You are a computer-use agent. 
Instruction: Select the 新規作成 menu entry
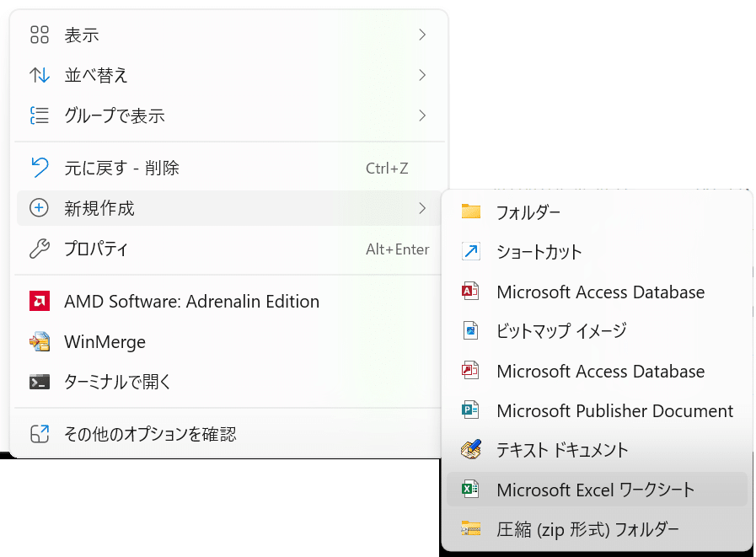coord(229,208)
